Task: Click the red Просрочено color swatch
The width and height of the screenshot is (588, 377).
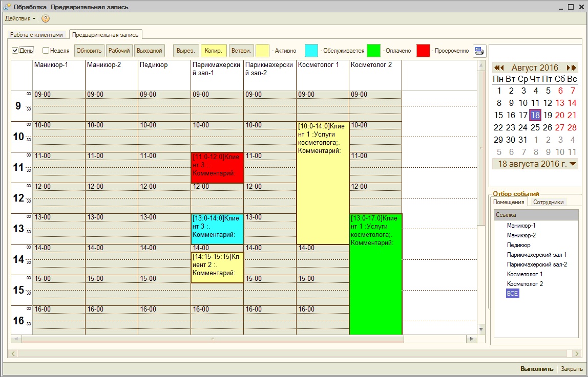Action: pos(423,51)
